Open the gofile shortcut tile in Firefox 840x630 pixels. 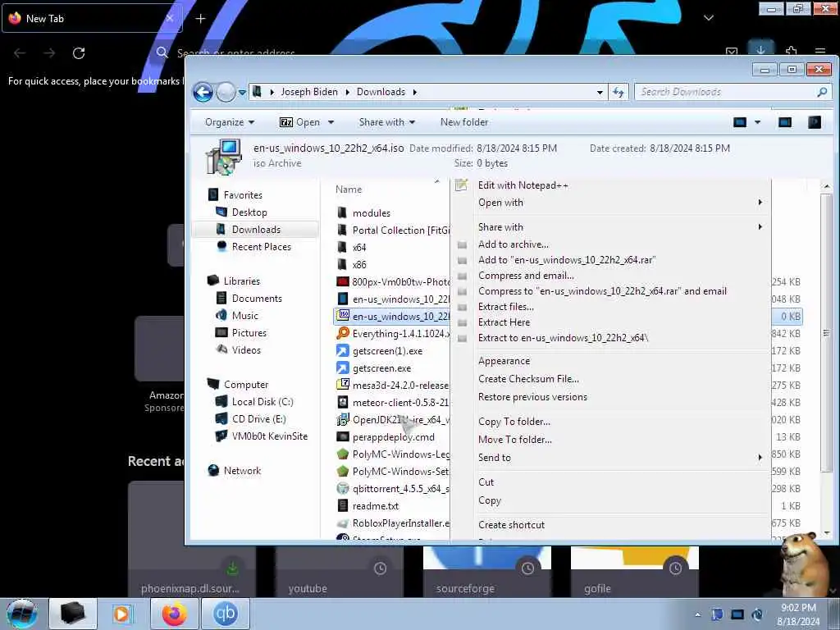coord(635,571)
